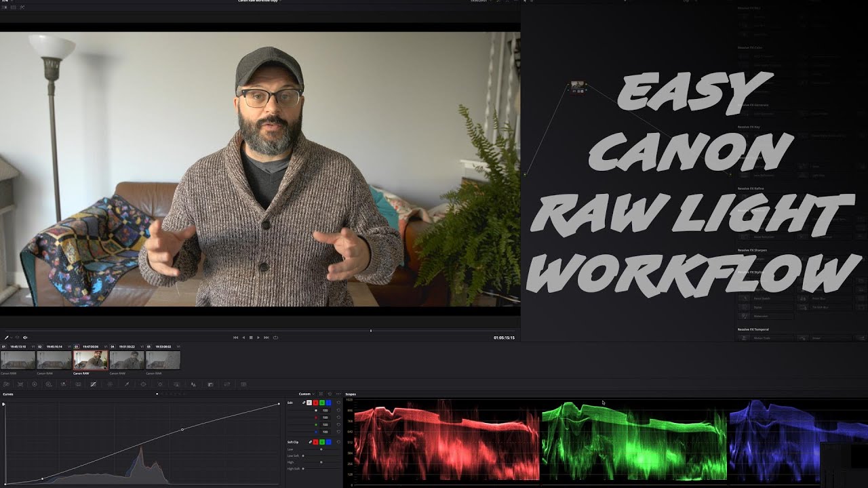Open the Color Warper palette

pyautogui.click(x=110, y=384)
